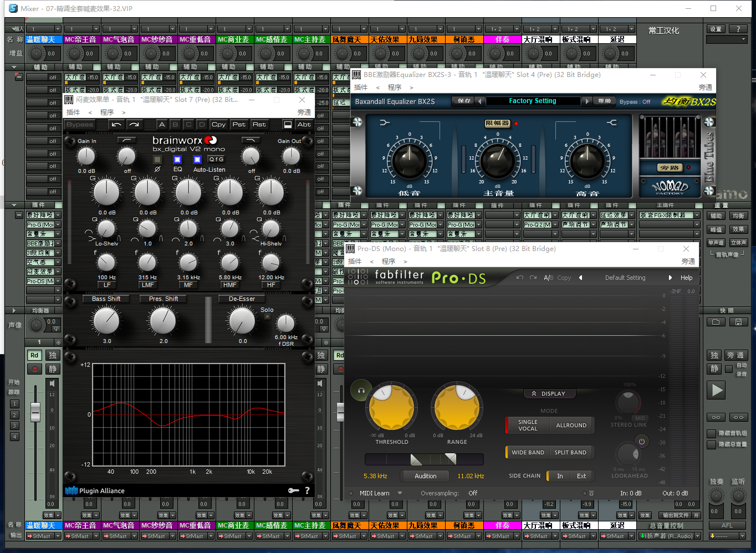Click Pro-DS redo arrow

533,278
